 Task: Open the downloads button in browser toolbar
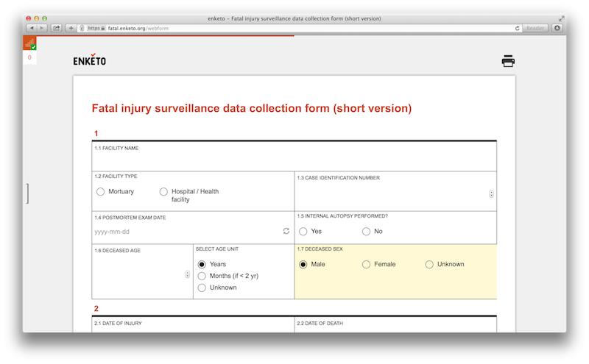[x=557, y=28]
